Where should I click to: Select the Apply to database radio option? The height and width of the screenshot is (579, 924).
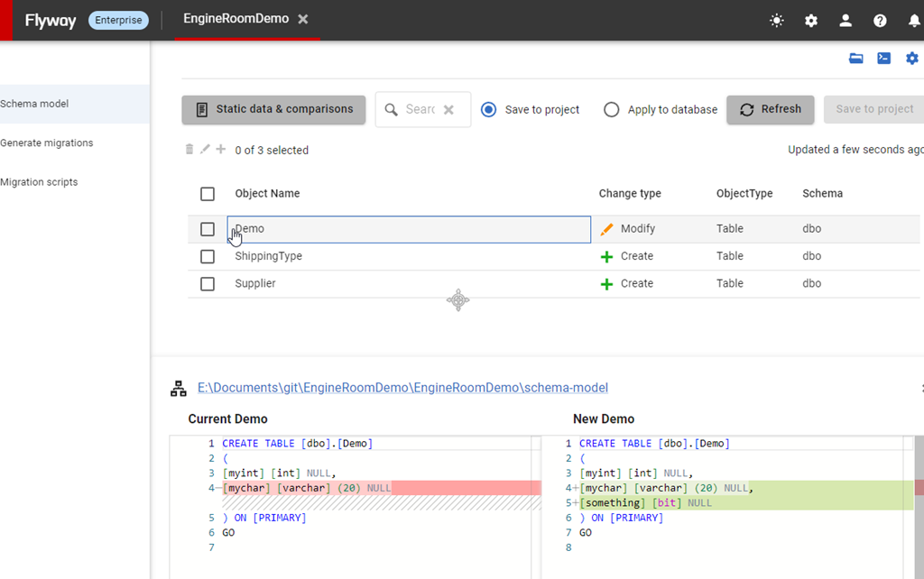[612, 110]
